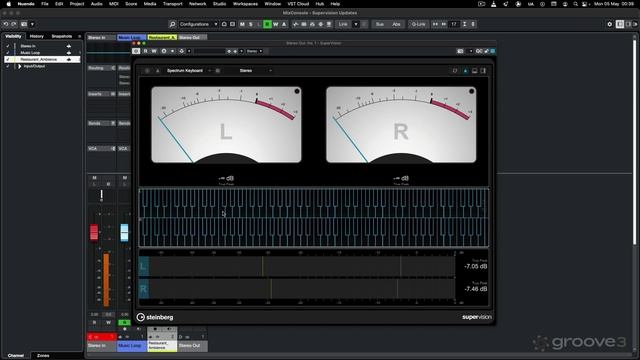Viewport: 640px width, 360px height.
Task: Toggle green Read button on Music Loop channel
Action: point(124,322)
